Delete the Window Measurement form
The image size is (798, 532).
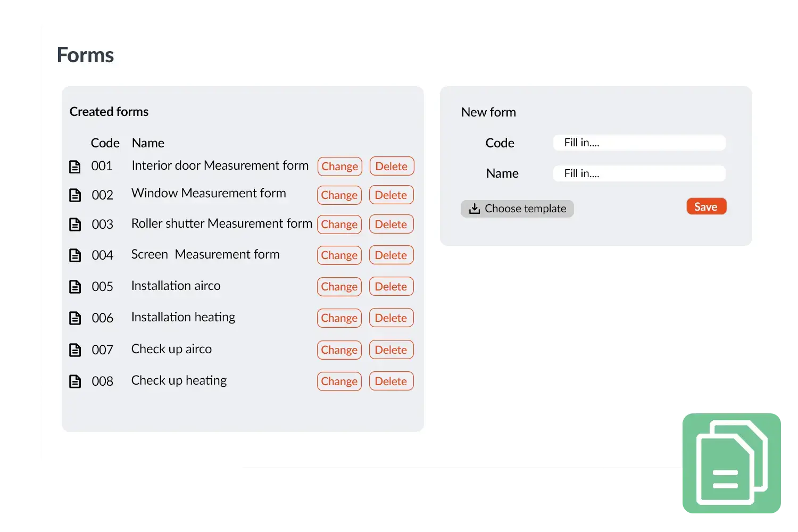click(x=391, y=195)
